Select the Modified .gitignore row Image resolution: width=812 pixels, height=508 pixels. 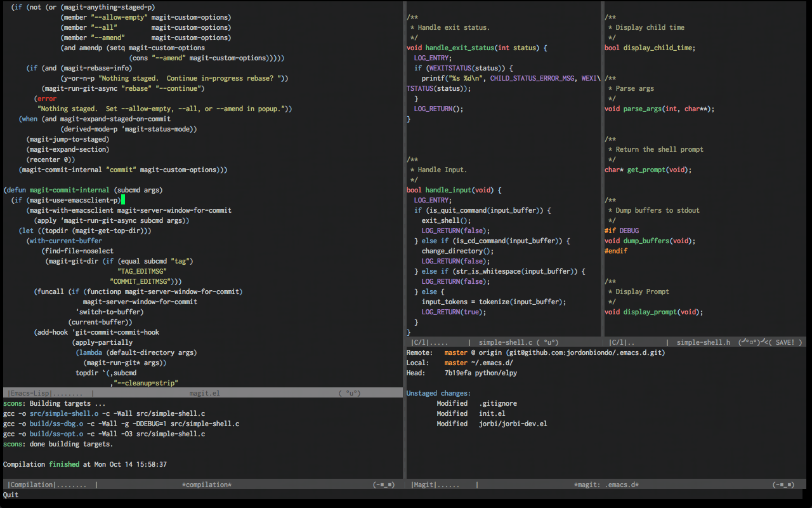[476, 403]
